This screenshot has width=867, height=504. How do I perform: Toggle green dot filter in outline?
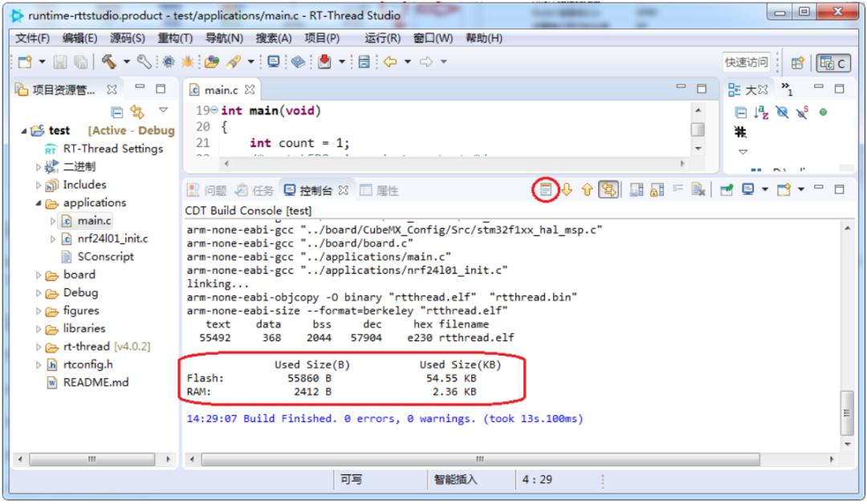click(824, 112)
